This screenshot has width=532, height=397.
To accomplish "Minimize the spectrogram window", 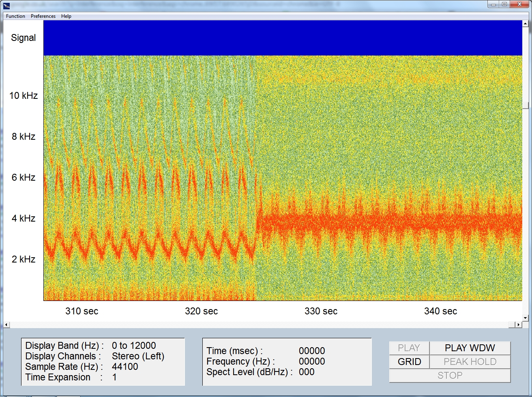I will 493,4.
